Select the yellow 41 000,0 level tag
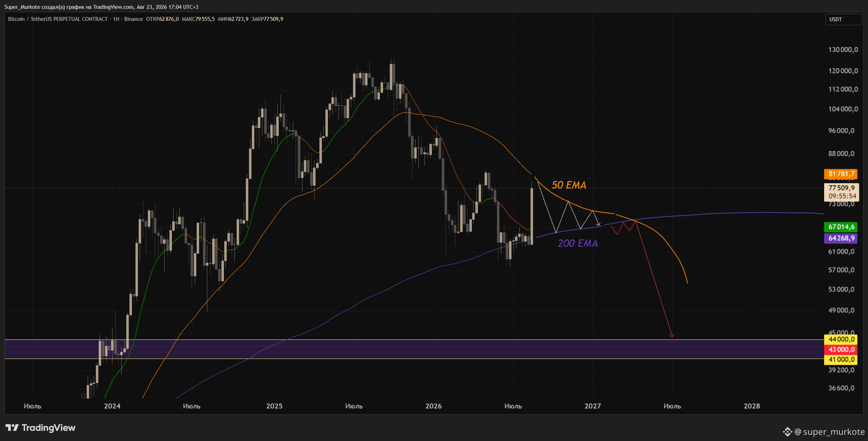This screenshot has height=441, width=868. [x=841, y=360]
